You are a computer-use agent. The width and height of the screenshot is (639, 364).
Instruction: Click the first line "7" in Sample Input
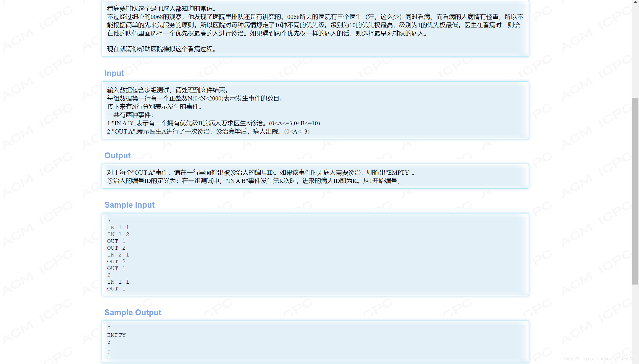[x=109, y=221]
